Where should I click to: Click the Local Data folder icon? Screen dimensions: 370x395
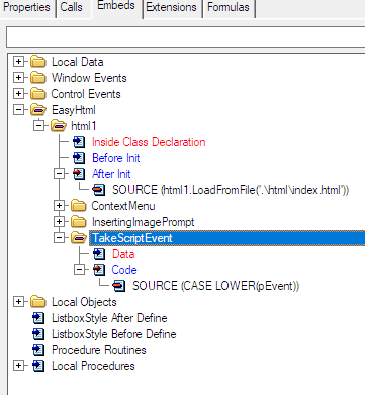(38, 62)
